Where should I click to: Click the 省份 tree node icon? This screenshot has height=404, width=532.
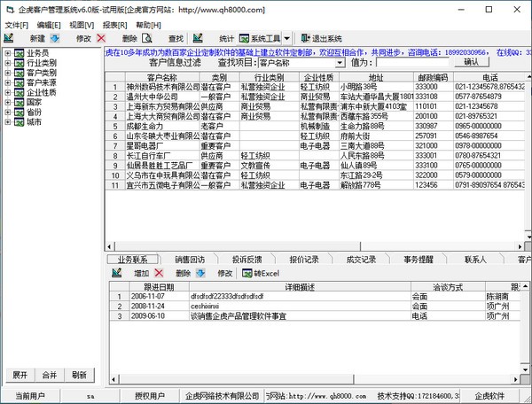(19, 113)
